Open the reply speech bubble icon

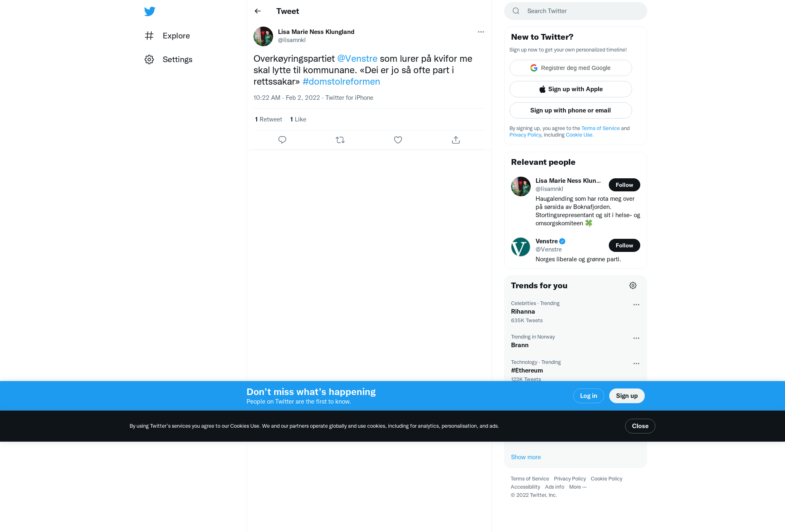pos(282,140)
